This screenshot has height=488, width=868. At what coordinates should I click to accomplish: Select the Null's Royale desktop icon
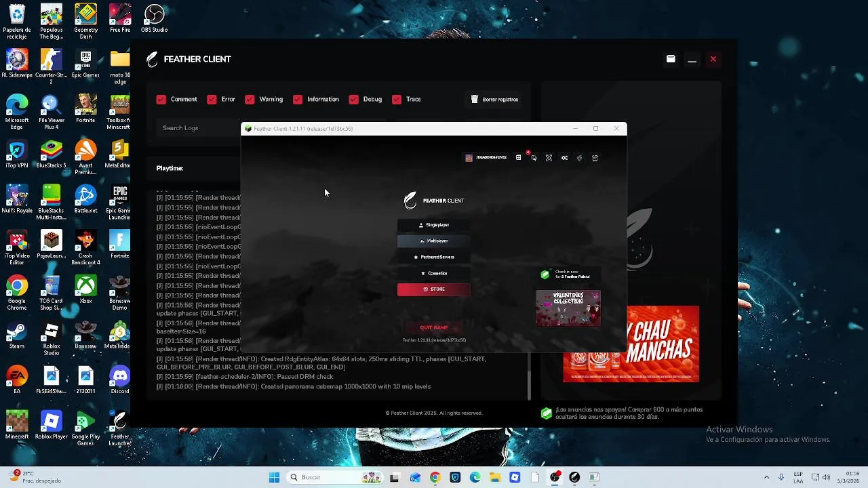[x=17, y=199]
